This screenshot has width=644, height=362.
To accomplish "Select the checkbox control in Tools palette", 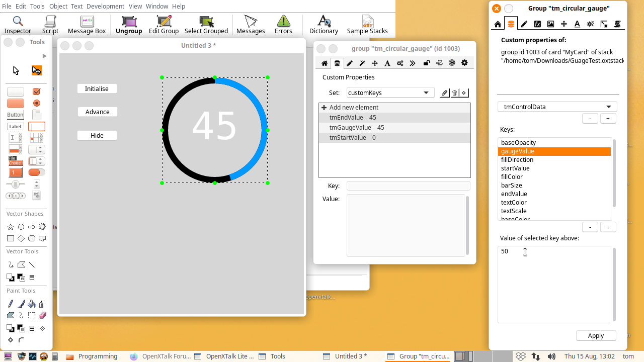I will point(36,92).
